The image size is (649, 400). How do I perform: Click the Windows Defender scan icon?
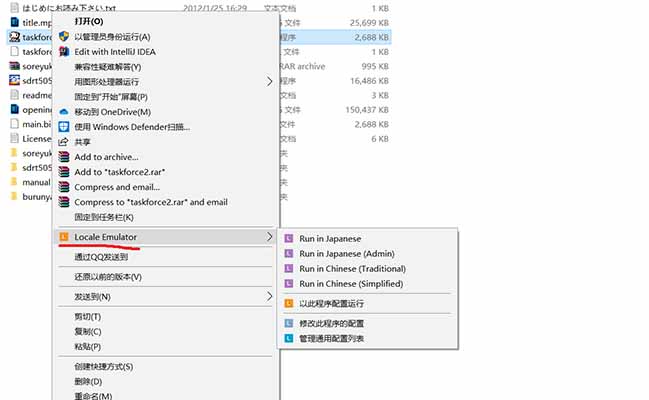point(64,127)
